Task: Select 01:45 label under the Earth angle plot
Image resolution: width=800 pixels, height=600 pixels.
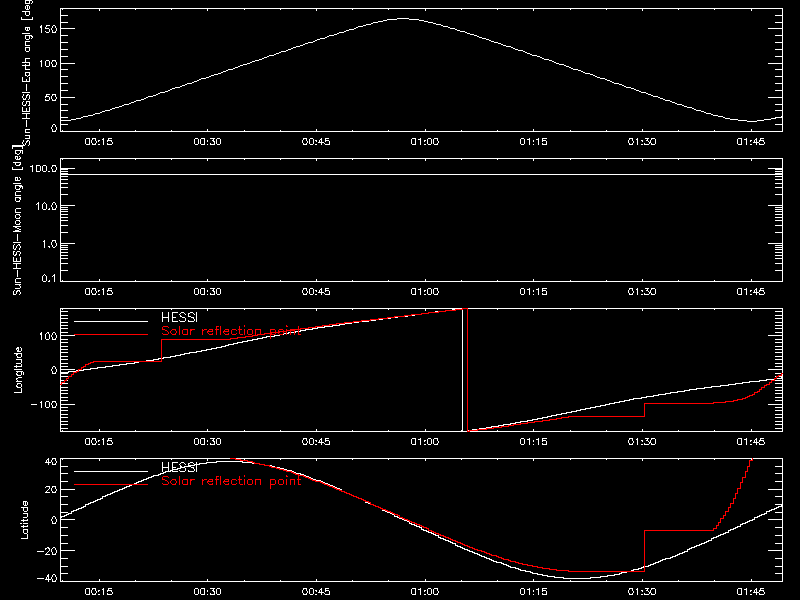Action: coord(751,142)
